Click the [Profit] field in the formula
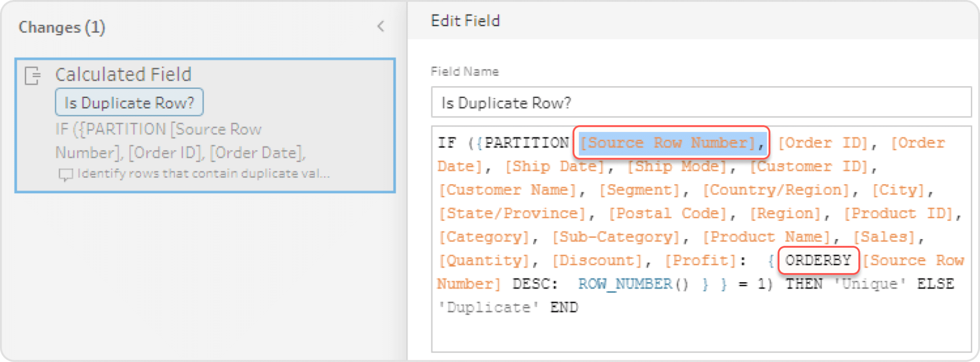The image size is (980, 362). click(x=701, y=261)
